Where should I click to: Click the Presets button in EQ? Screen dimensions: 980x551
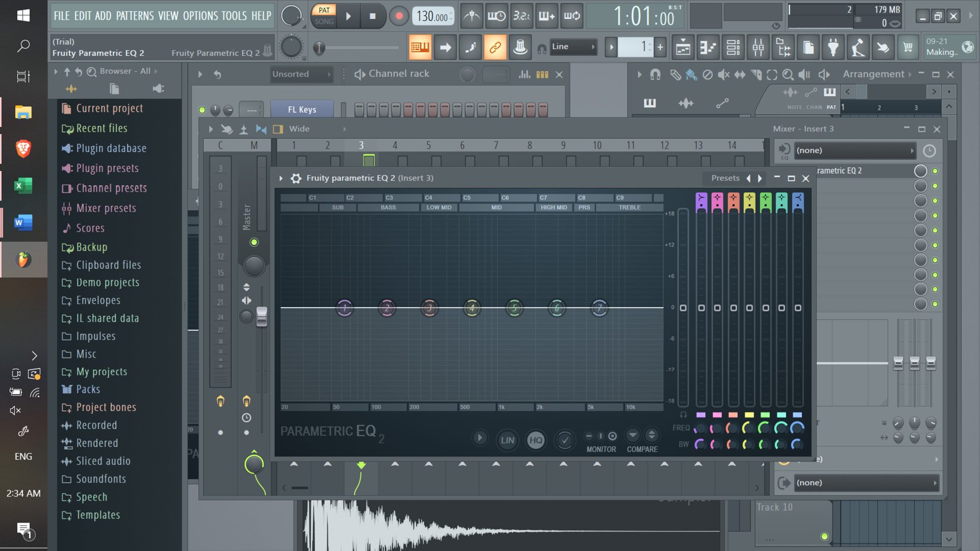tap(725, 178)
